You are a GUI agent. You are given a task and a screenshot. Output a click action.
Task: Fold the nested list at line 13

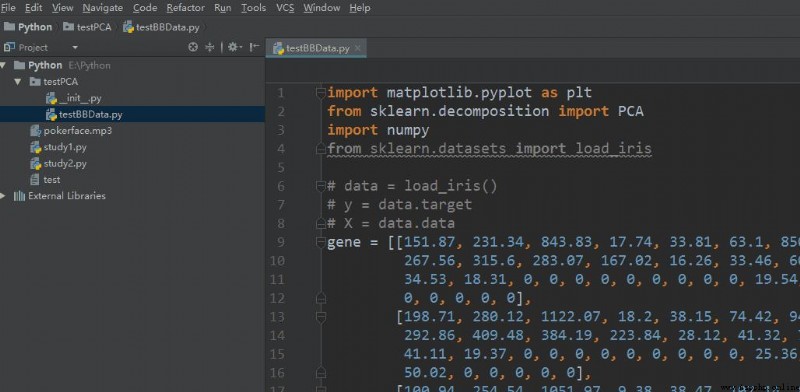tap(320, 317)
